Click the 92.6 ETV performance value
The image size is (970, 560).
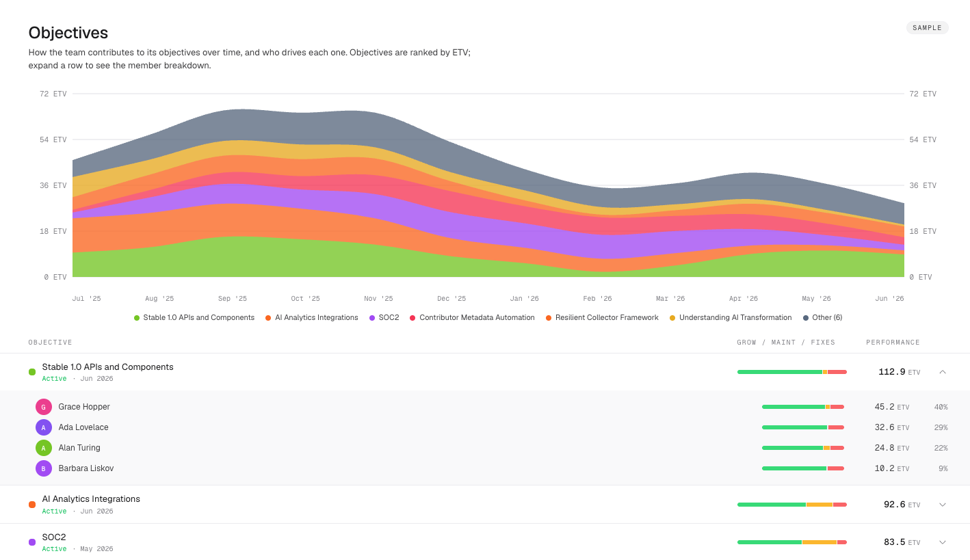click(902, 505)
